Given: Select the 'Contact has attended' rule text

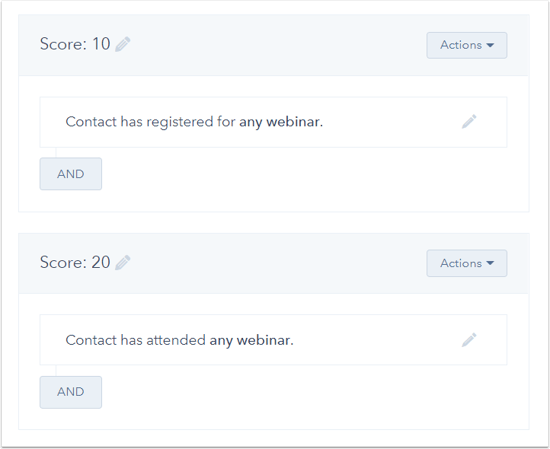Looking at the screenshot, I should coord(135,340).
